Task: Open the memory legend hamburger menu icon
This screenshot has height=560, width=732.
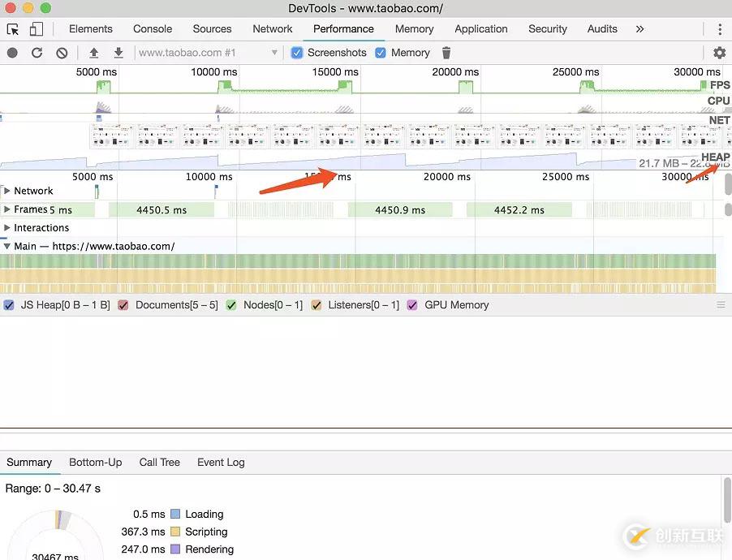Action: point(721,304)
